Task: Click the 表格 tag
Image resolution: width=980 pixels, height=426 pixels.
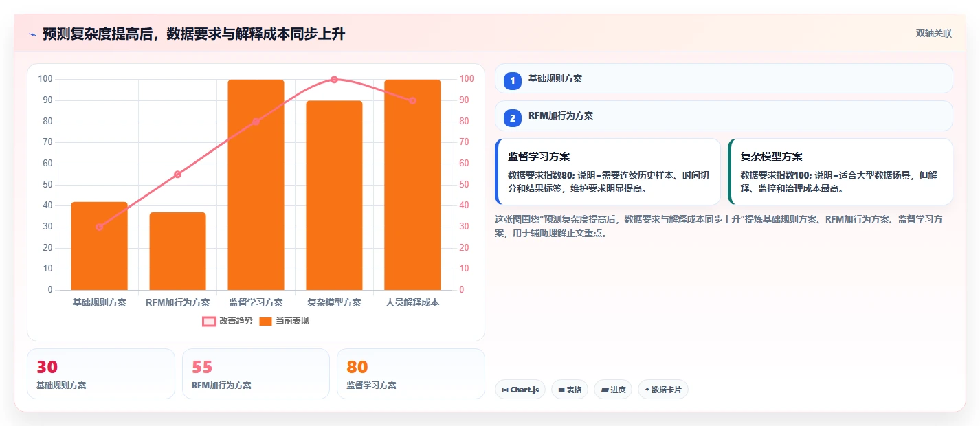Action: pos(570,390)
